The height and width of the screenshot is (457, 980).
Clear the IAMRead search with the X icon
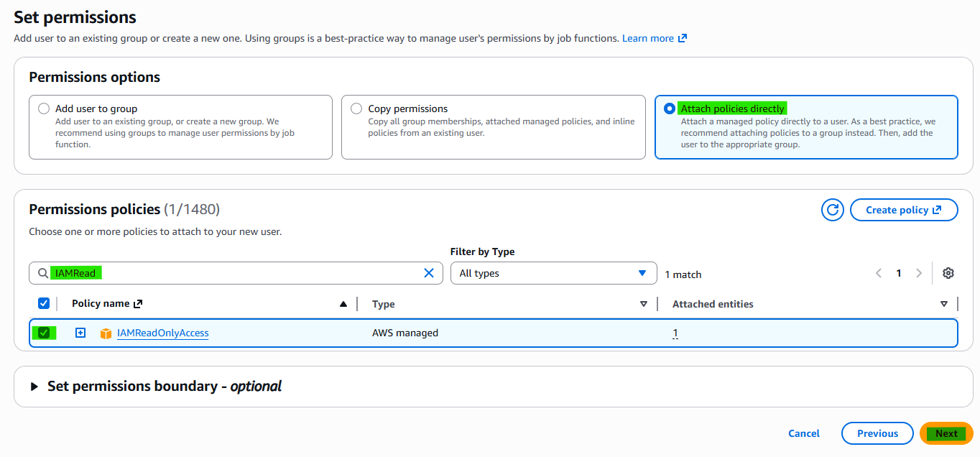click(429, 273)
